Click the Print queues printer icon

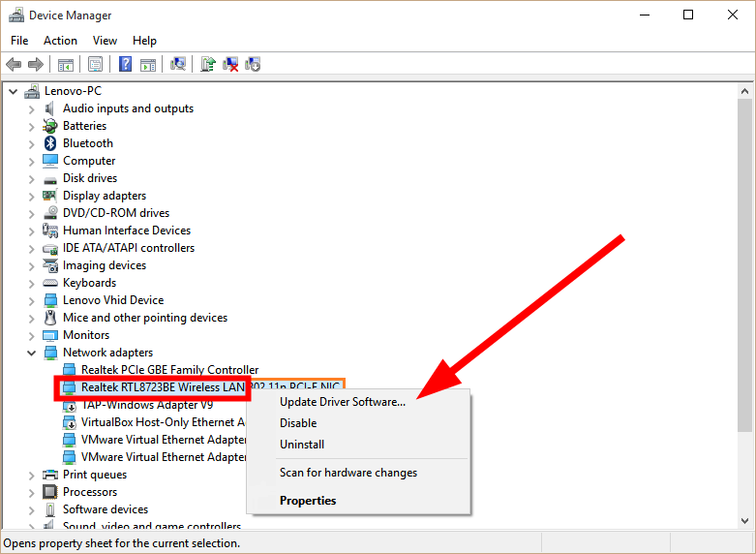tap(50, 475)
